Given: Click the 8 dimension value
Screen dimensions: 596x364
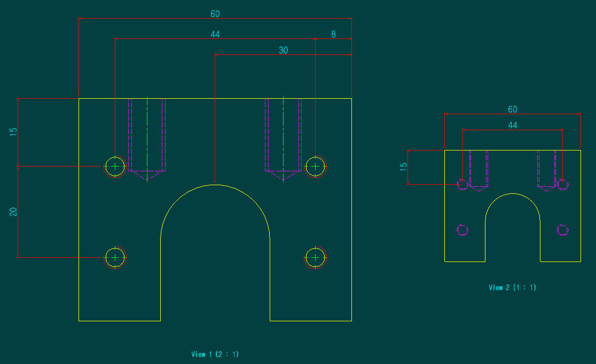Looking at the screenshot, I should pos(333,34).
